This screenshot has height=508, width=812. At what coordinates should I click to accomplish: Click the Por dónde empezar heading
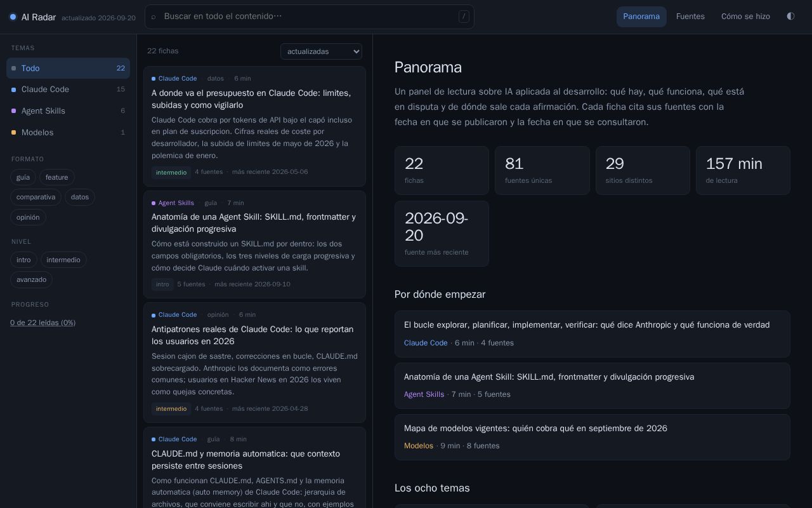[x=440, y=294]
